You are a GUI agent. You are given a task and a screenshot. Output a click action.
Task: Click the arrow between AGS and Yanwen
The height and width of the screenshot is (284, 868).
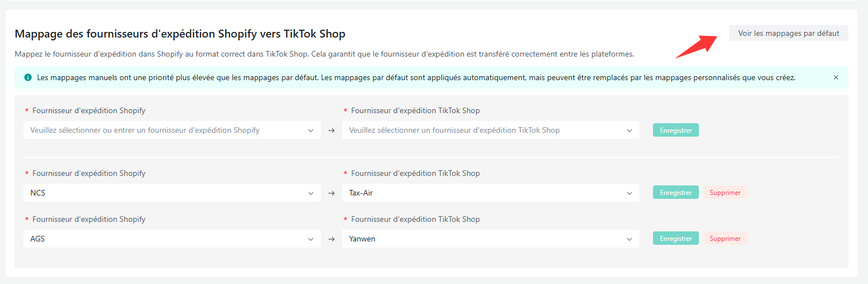(x=332, y=239)
